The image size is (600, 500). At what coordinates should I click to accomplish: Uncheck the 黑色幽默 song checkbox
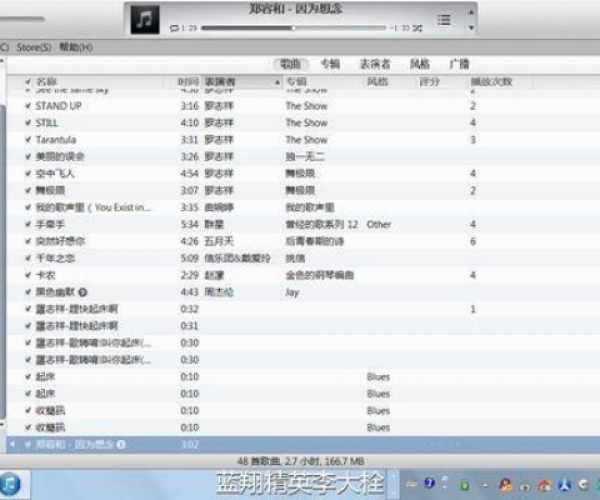click(28, 292)
